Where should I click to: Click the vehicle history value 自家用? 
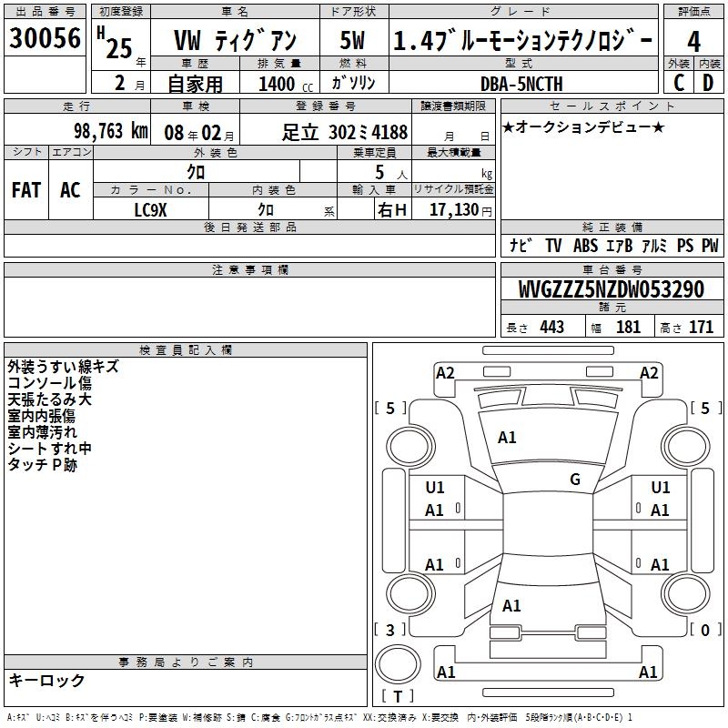(195, 84)
